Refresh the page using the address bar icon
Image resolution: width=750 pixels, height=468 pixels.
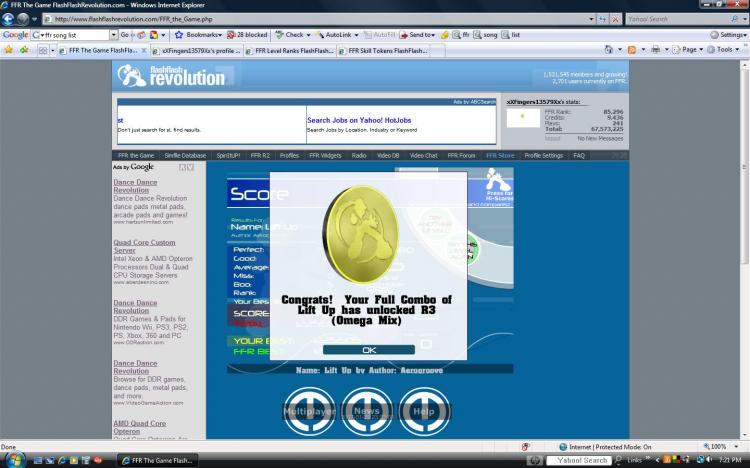(x=602, y=19)
